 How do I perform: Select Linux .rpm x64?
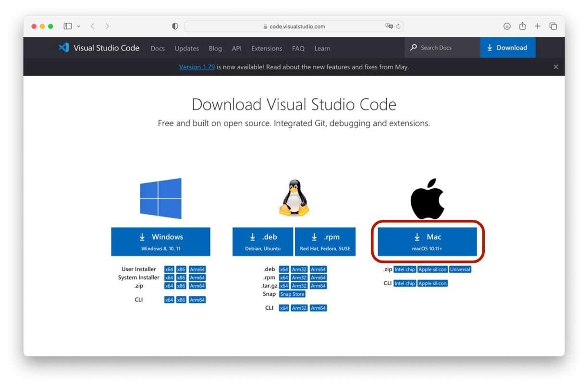pyautogui.click(x=284, y=278)
